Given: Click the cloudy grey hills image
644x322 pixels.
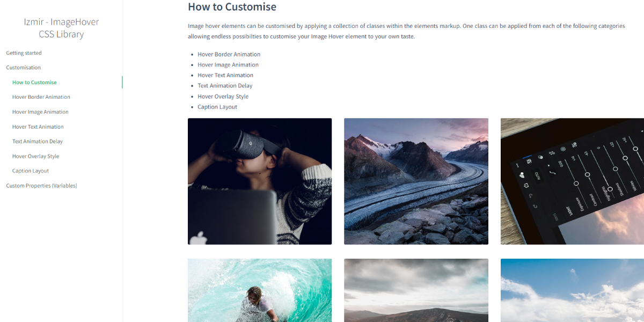Looking at the screenshot, I should click(416, 290).
